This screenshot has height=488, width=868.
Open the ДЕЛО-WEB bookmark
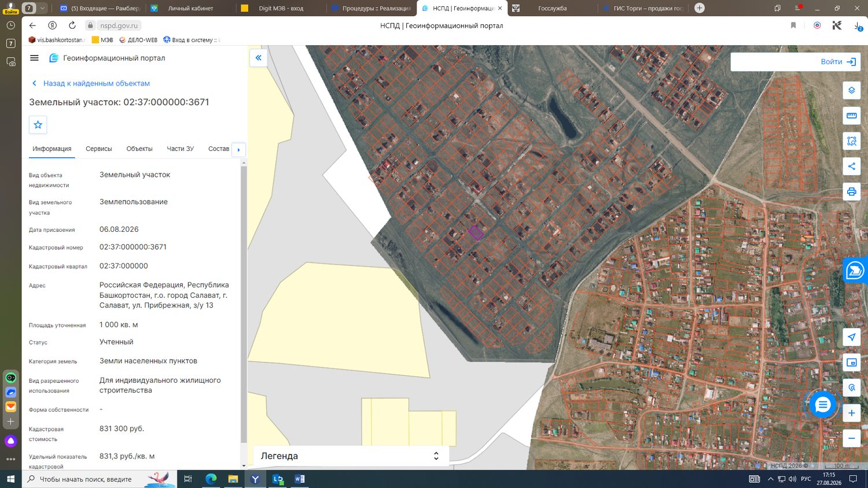click(138, 40)
